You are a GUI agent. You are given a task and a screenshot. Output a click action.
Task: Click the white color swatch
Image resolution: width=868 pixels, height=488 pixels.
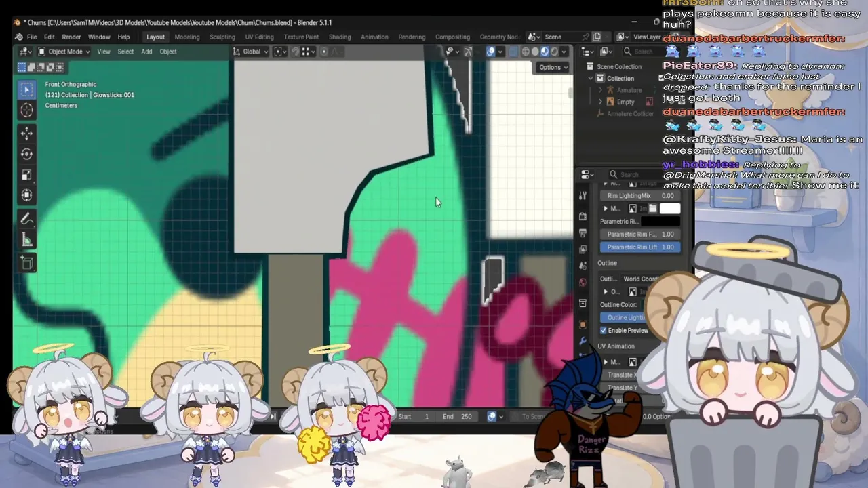[x=670, y=209]
